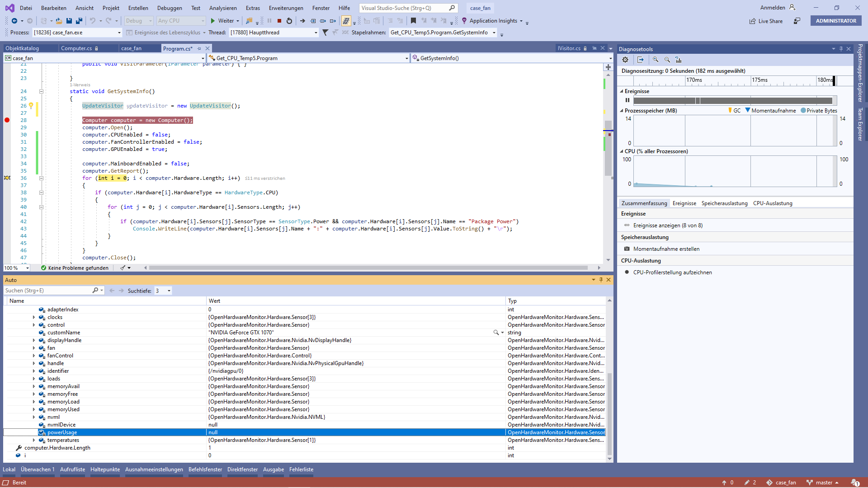Click the Stop Debugging icon
This screenshot has height=488, width=868.
tap(280, 21)
